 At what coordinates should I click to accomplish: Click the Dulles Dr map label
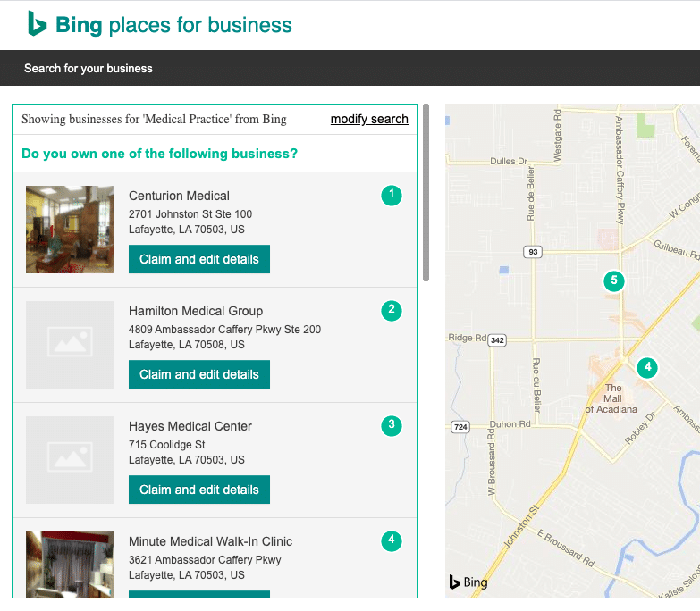pyautogui.click(x=509, y=161)
